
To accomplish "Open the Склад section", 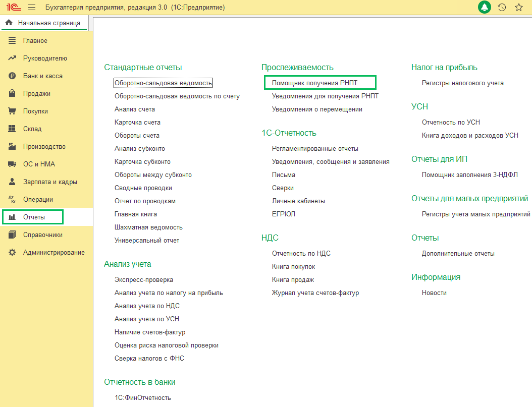I will tap(32, 129).
